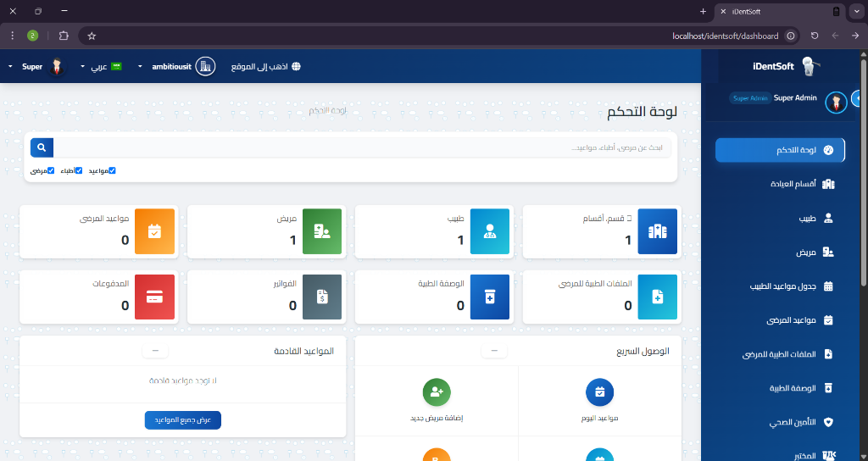The width and height of the screenshot is (868, 461).
Task: Click the Super Admin avatar in sidebar
Action: tap(836, 103)
